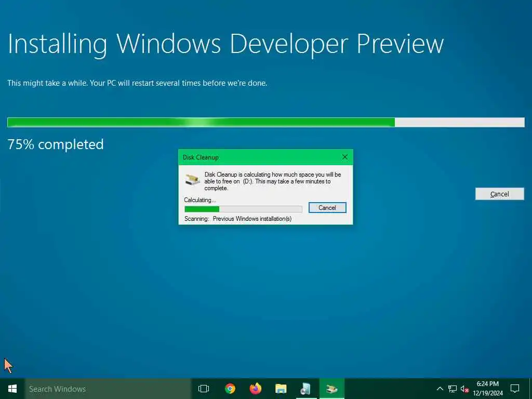Switch to the Windows setup installer taskbar app
The image size is (532, 399).
306,389
